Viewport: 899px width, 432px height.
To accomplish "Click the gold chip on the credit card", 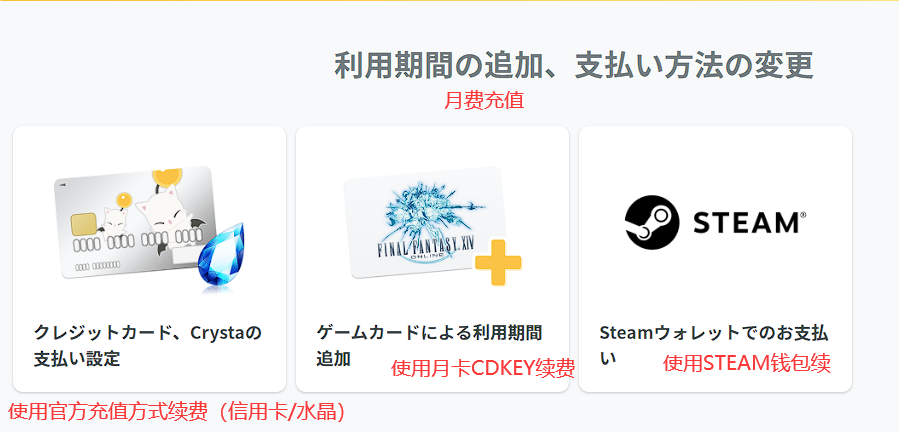I will point(83,225).
